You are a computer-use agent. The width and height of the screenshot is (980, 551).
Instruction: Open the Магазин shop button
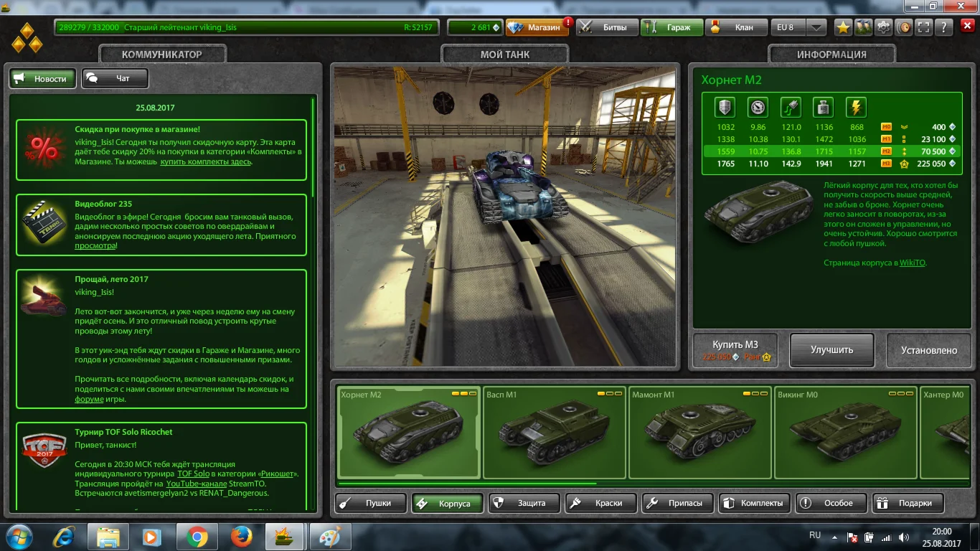pos(537,27)
